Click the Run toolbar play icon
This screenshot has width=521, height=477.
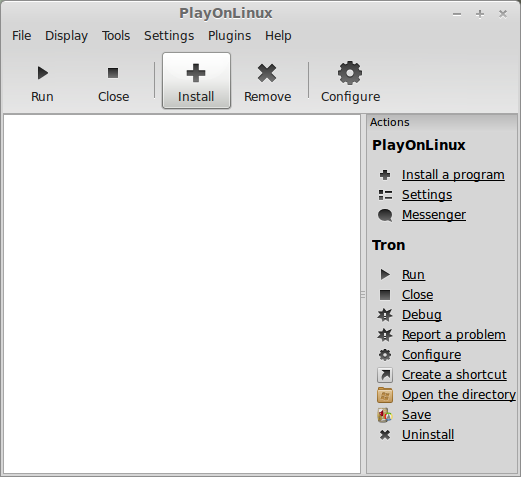pyautogui.click(x=42, y=73)
